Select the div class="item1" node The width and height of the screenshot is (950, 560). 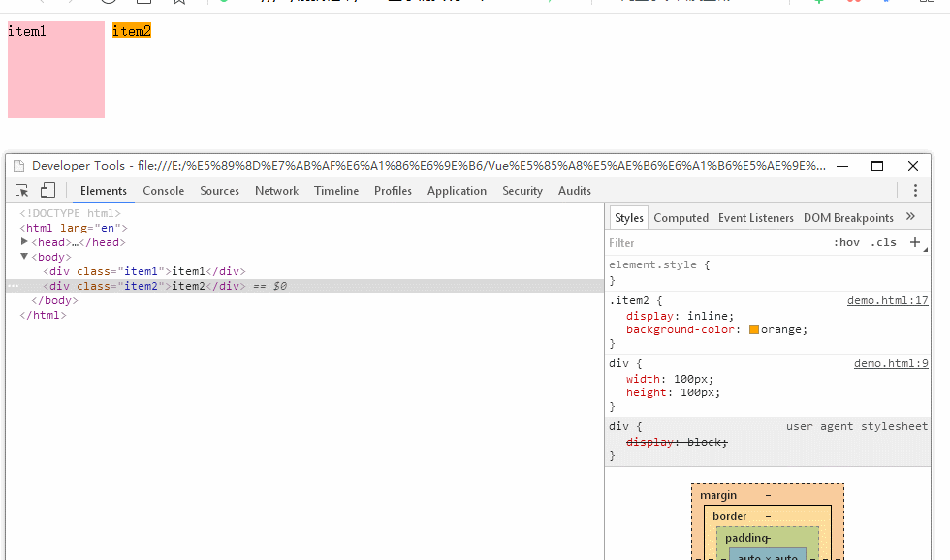(x=144, y=271)
